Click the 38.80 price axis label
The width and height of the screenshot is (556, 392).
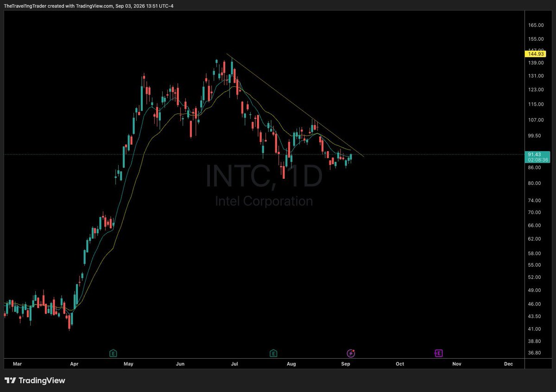click(535, 341)
